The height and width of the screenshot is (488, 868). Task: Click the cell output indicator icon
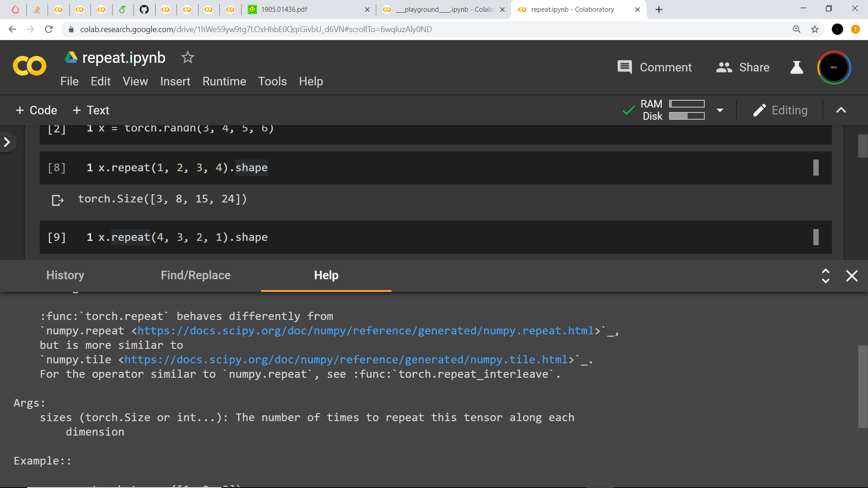tap(57, 200)
